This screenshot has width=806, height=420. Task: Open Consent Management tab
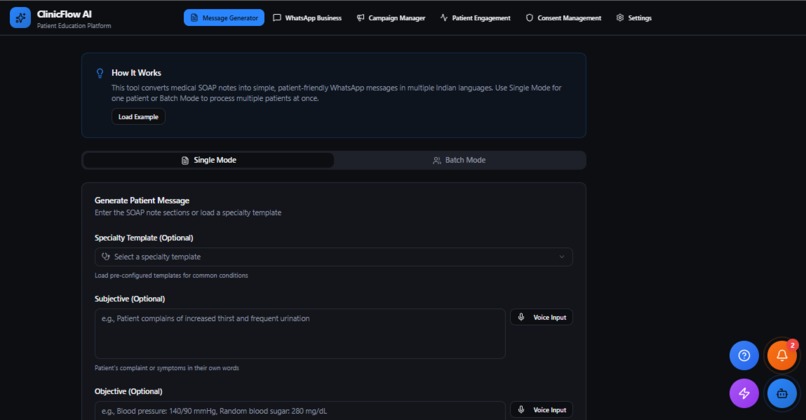point(563,17)
